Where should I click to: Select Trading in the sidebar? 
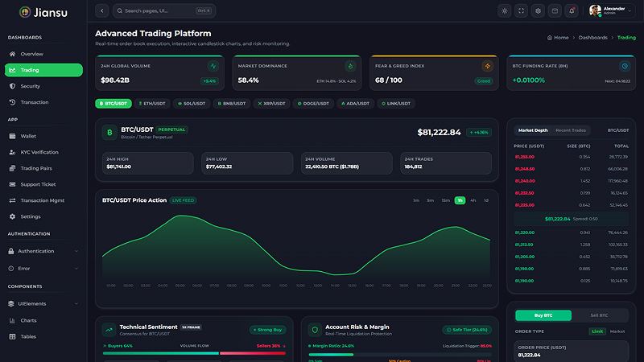(43, 70)
